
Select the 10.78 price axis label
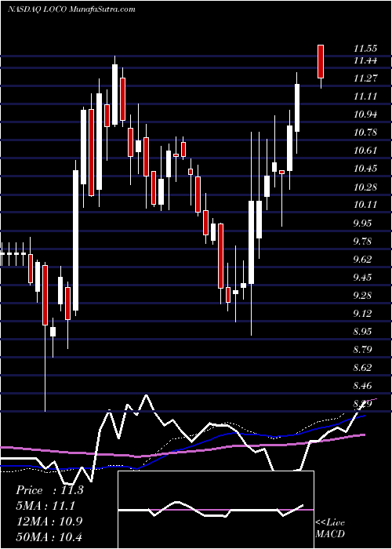[x=365, y=133]
